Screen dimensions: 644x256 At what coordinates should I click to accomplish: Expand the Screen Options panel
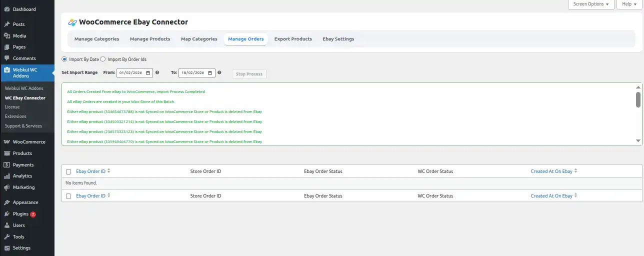tap(591, 4)
